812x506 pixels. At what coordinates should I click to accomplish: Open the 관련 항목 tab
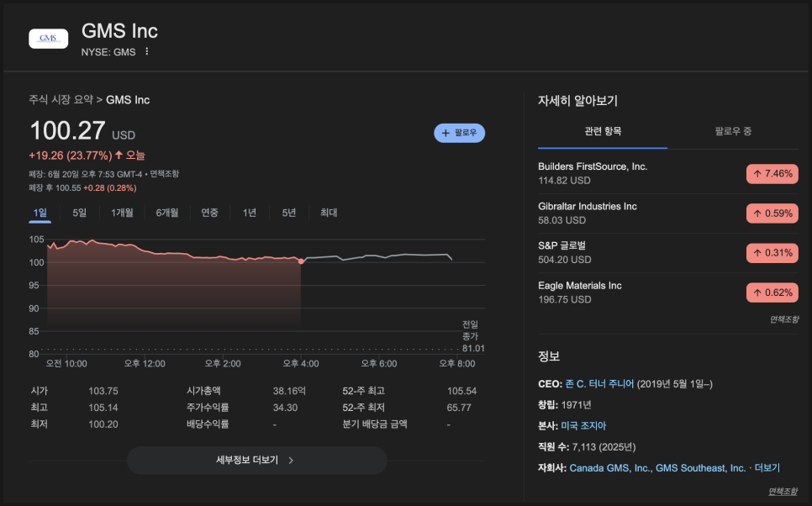point(603,132)
